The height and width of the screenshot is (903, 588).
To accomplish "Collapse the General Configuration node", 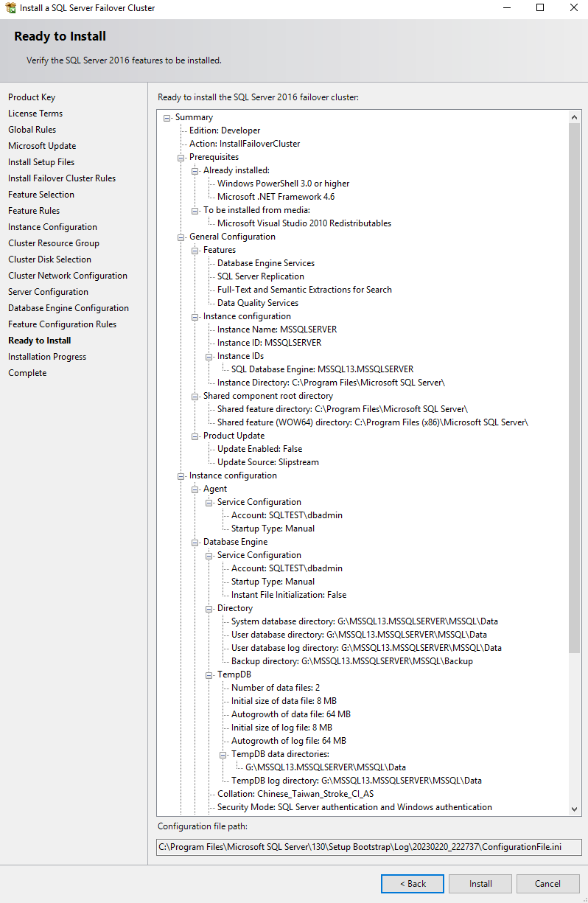I will tap(181, 237).
